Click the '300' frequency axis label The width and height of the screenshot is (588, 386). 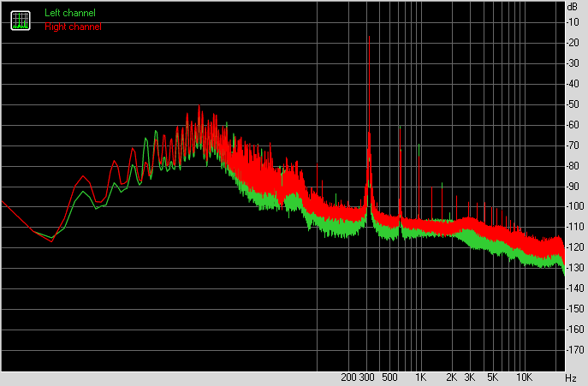(366, 377)
